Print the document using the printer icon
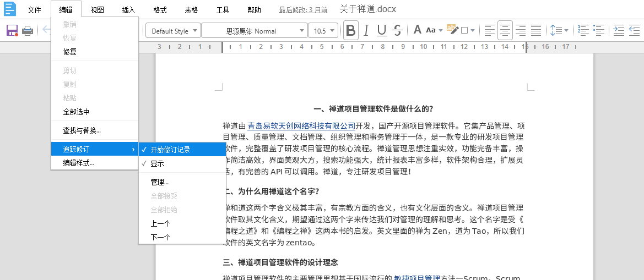644x280 pixels. coord(28,30)
